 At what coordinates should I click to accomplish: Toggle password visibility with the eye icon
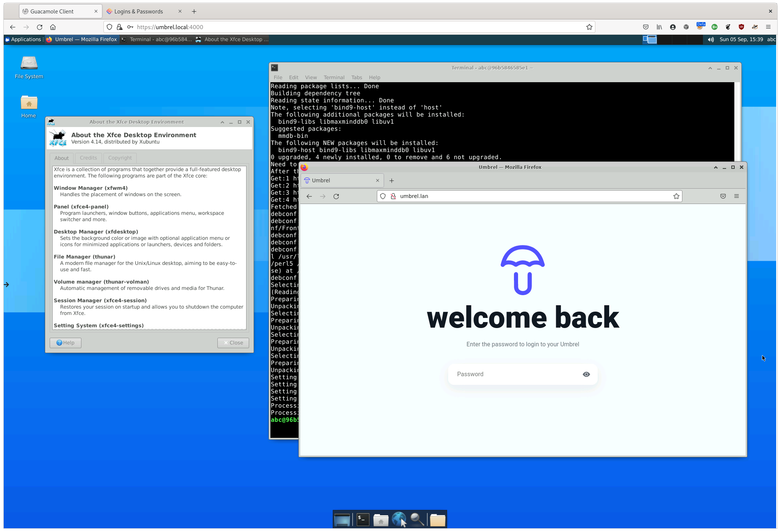(586, 374)
